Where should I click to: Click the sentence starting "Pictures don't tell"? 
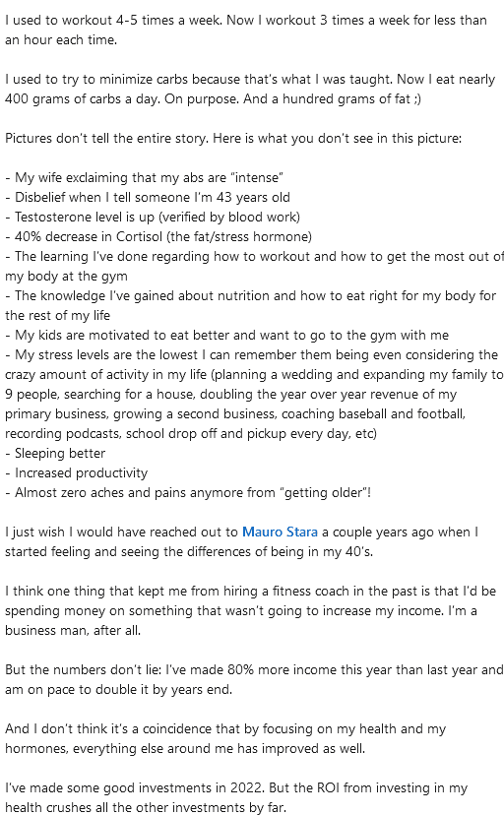click(233, 138)
